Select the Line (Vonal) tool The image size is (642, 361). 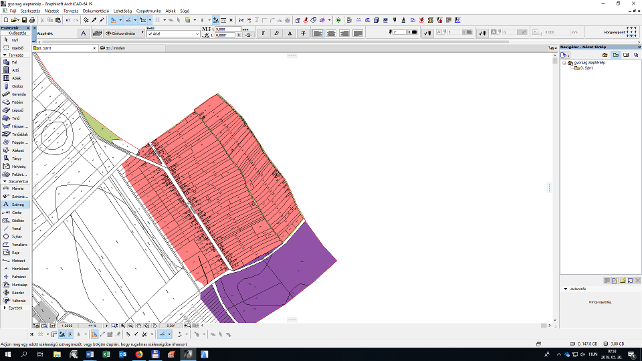[x=15, y=229]
